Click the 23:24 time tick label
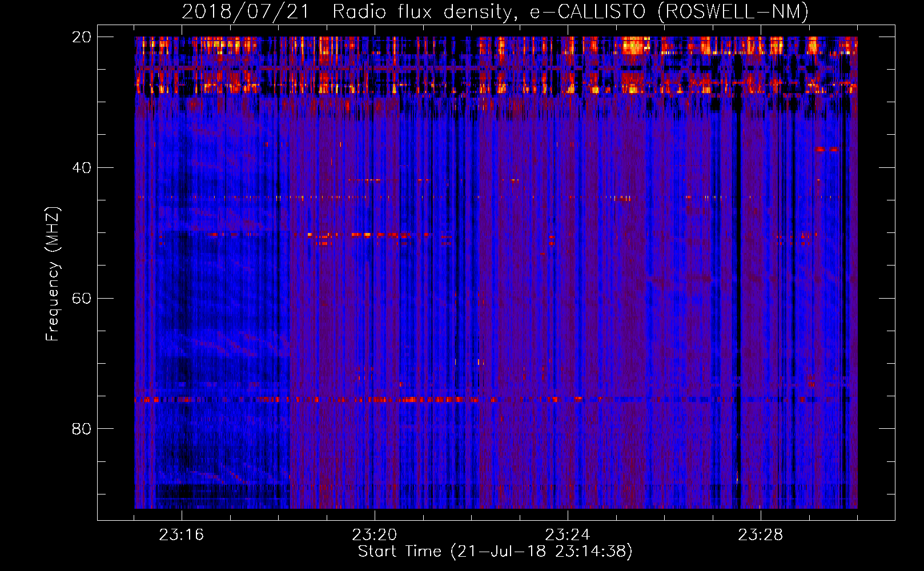The height and width of the screenshot is (571, 924). (x=568, y=535)
